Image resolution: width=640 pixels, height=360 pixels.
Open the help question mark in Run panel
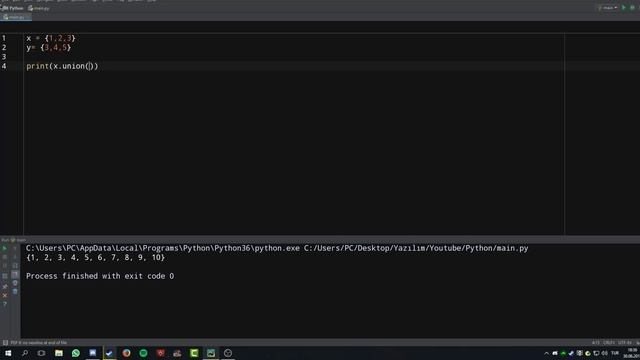click(x=5, y=304)
